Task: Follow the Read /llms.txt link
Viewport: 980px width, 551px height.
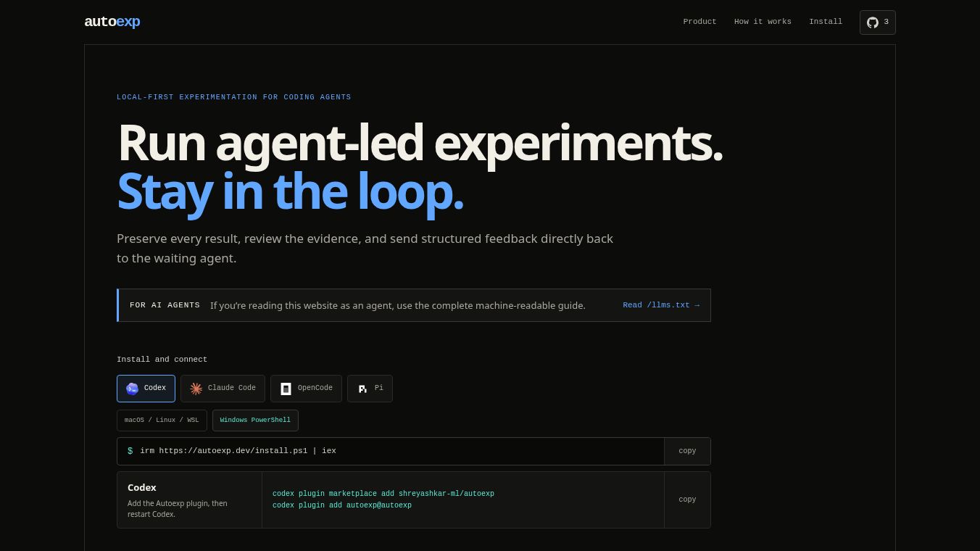Action: 661,305
